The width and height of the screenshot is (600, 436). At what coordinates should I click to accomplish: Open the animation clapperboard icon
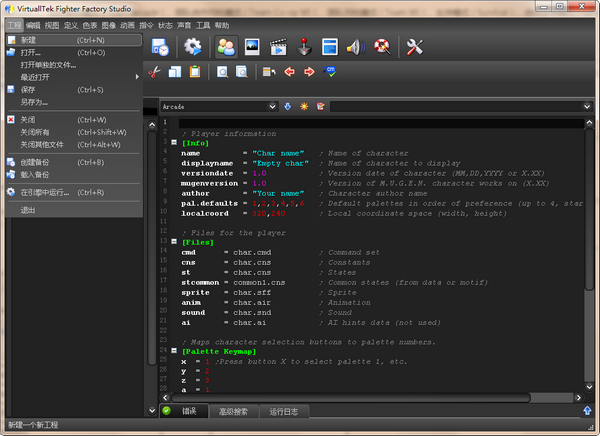(278, 46)
